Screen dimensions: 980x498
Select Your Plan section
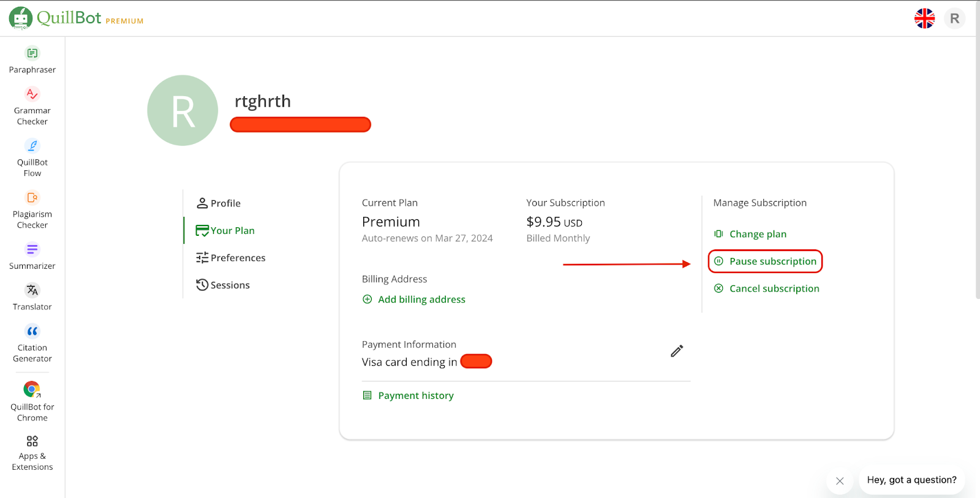(225, 230)
